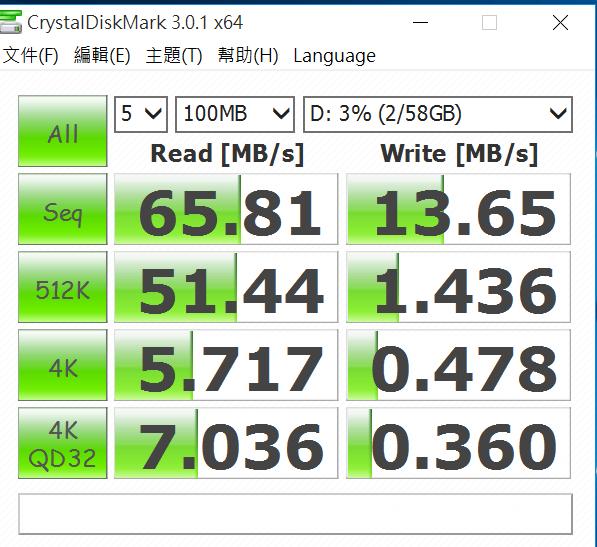Click the Seq write result 13.65
Screen dimensions: 597x547
coord(458,209)
